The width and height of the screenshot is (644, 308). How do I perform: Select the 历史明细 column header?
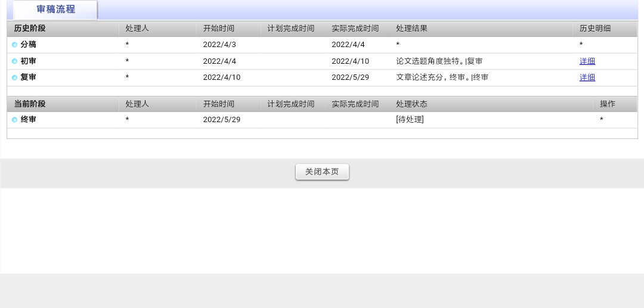(x=595, y=29)
